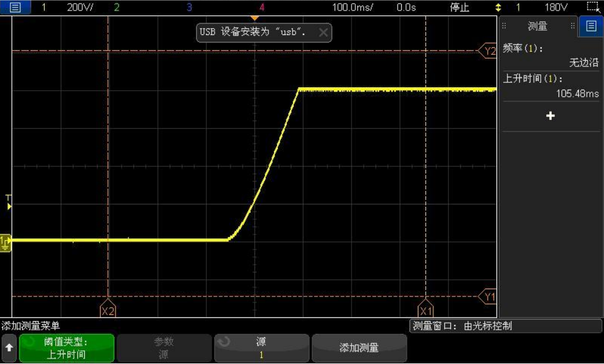Toggle channel 3 on
This screenshot has height=364, width=604.
pos(189,7)
